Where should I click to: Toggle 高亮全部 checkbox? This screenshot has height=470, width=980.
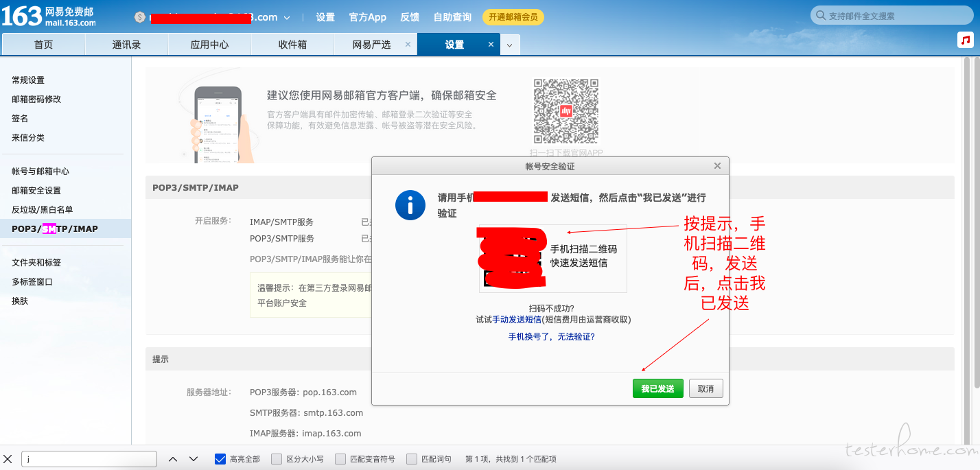point(220,459)
